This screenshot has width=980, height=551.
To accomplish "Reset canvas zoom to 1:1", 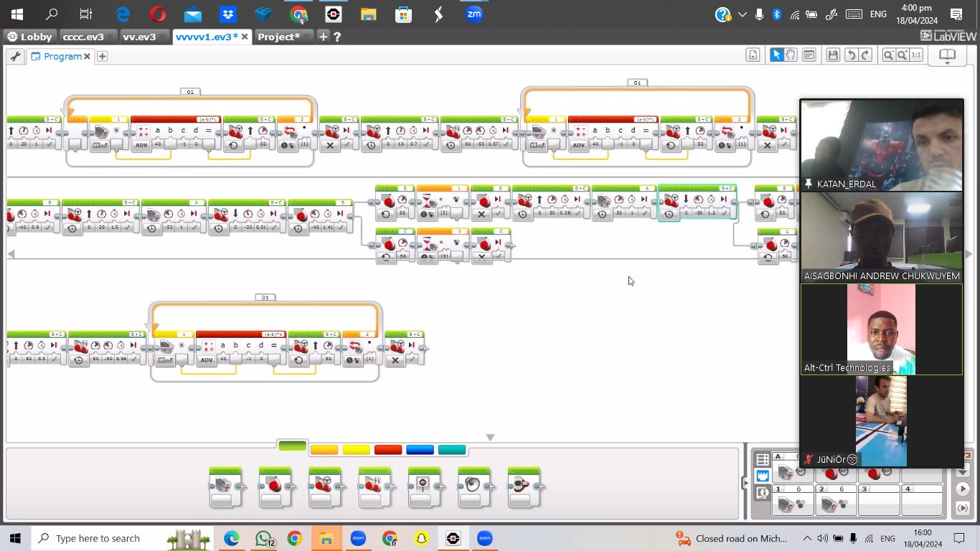I will coord(916,55).
